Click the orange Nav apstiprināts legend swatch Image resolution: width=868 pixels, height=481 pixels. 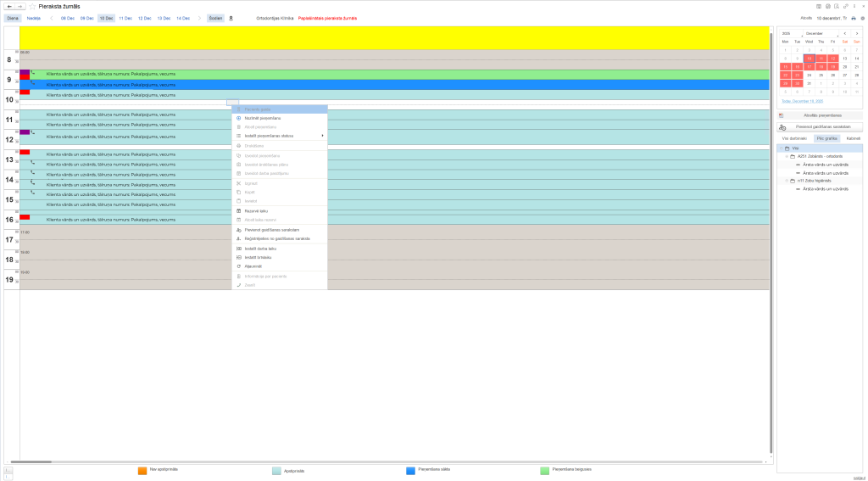[142, 469]
